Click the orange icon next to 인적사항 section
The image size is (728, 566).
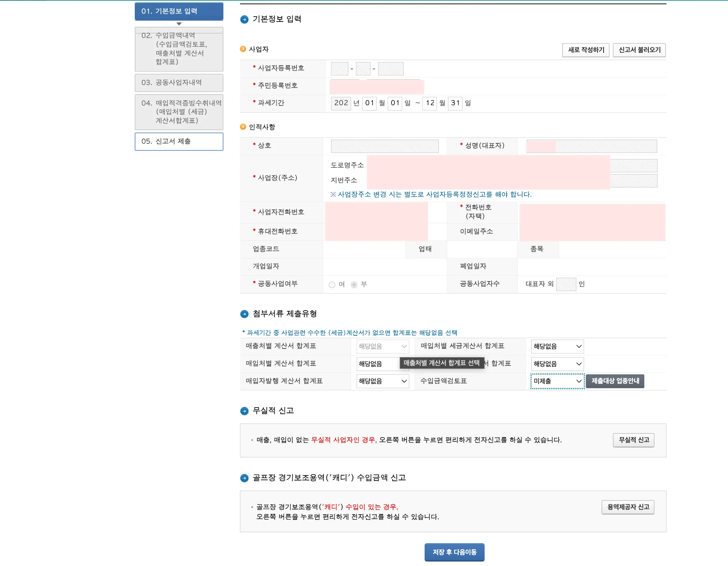coord(243,127)
